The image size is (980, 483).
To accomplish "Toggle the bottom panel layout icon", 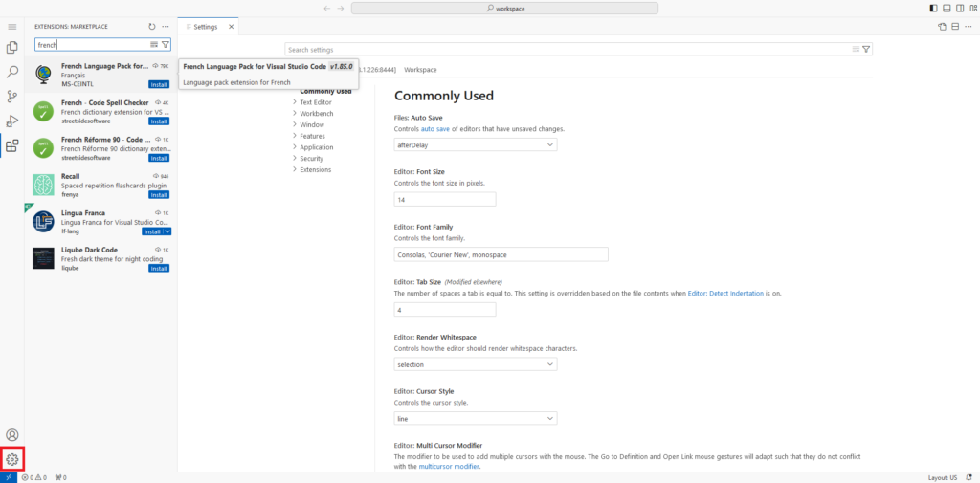I will [947, 8].
